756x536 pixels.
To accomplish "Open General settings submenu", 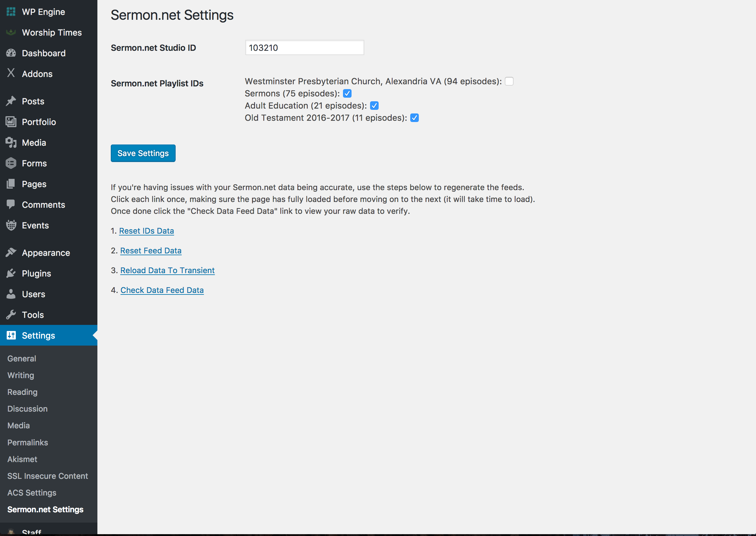I will click(x=22, y=358).
